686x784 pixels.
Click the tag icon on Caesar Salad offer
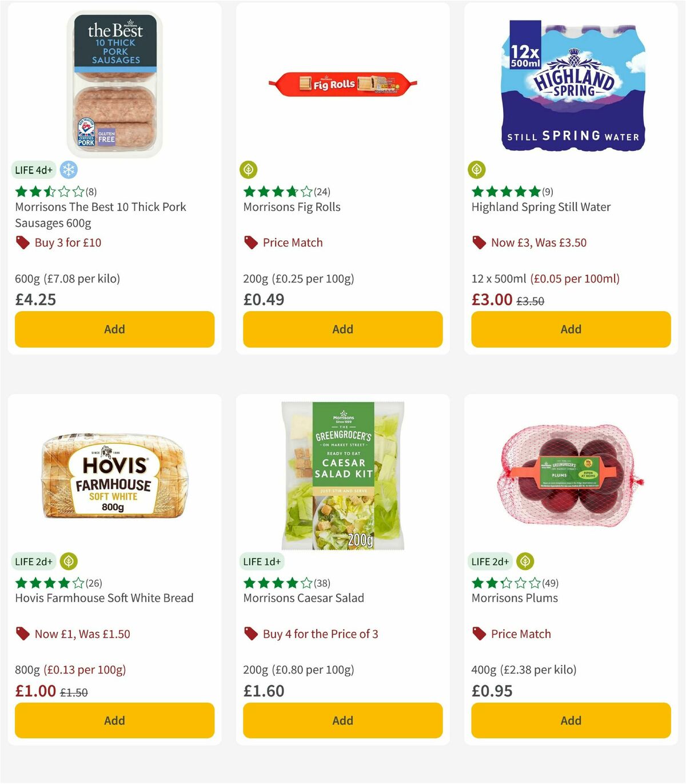pyautogui.click(x=250, y=634)
